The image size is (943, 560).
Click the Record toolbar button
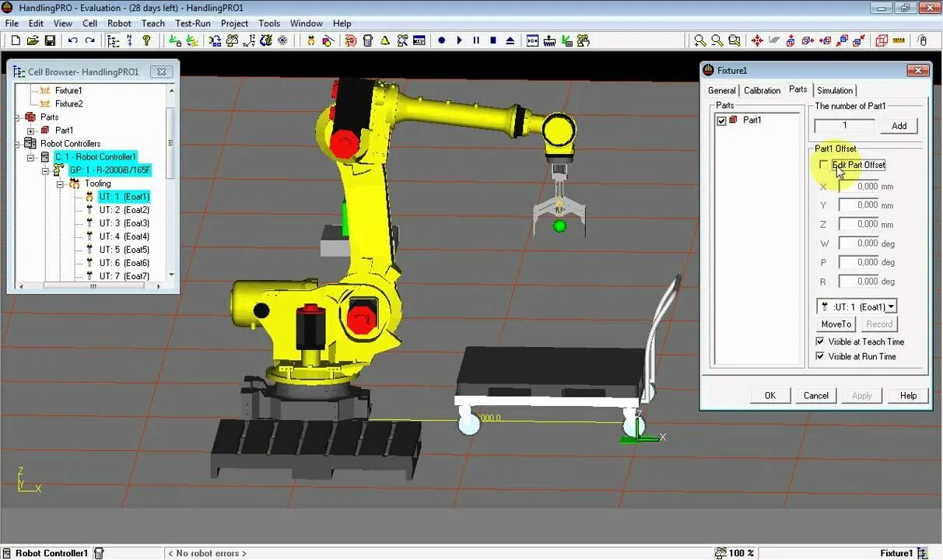[441, 40]
